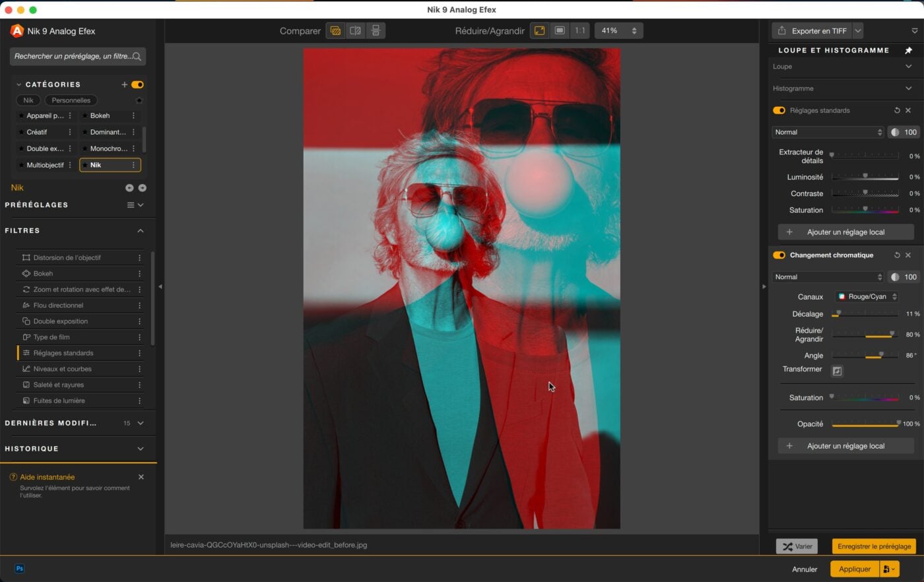This screenshot has height=582, width=924.
Task: Click the Appliquer button
Action: point(854,569)
